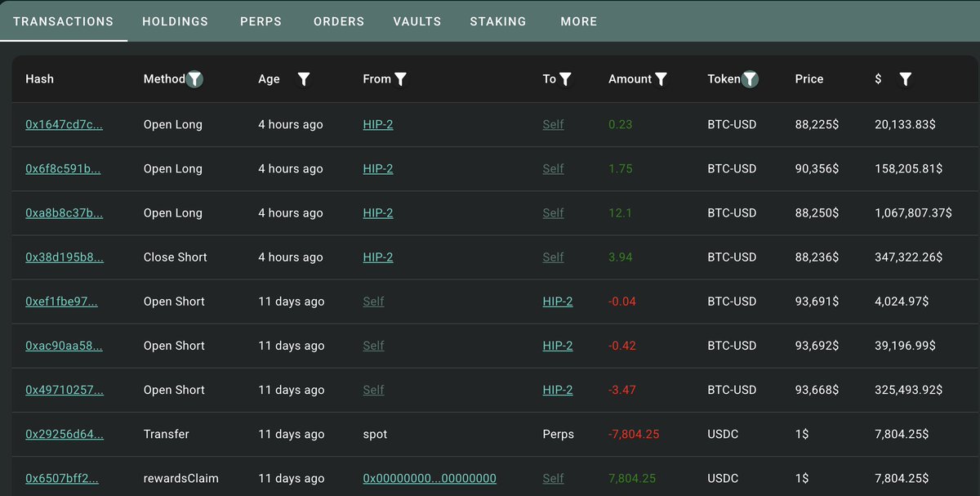Open the From column filter
This screenshot has height=496, width=980.
tap(400, 79)
